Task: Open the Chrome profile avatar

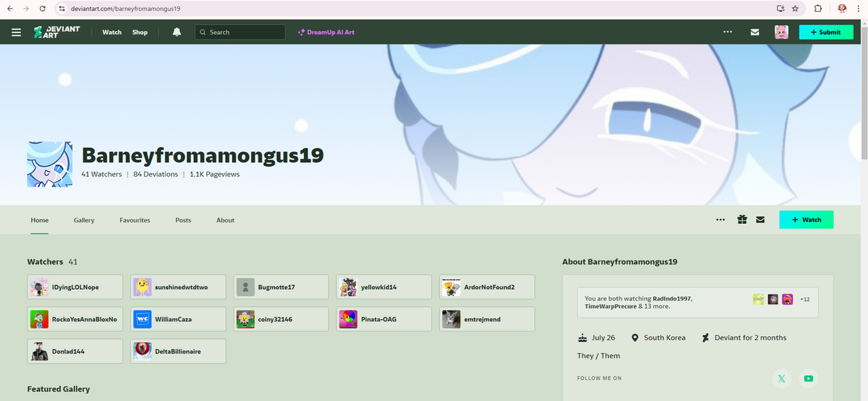Action: (842, 8)
